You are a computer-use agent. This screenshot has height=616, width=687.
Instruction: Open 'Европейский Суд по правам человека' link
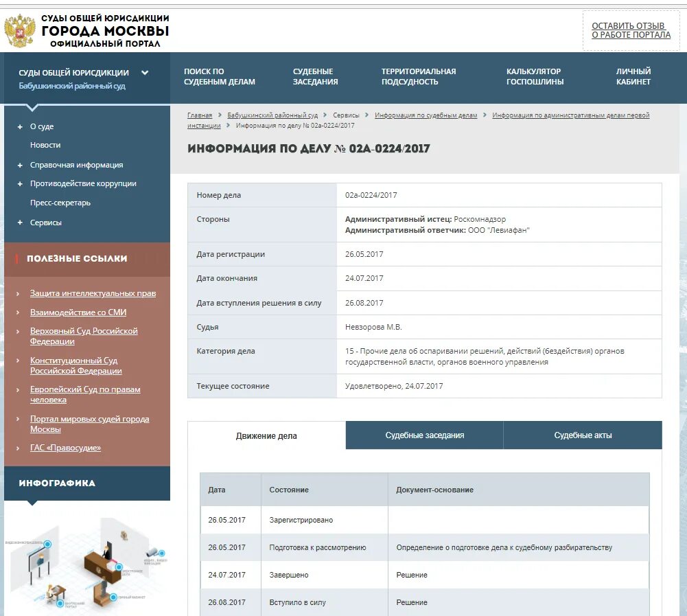pyautogui.click(x=85, y=395)
